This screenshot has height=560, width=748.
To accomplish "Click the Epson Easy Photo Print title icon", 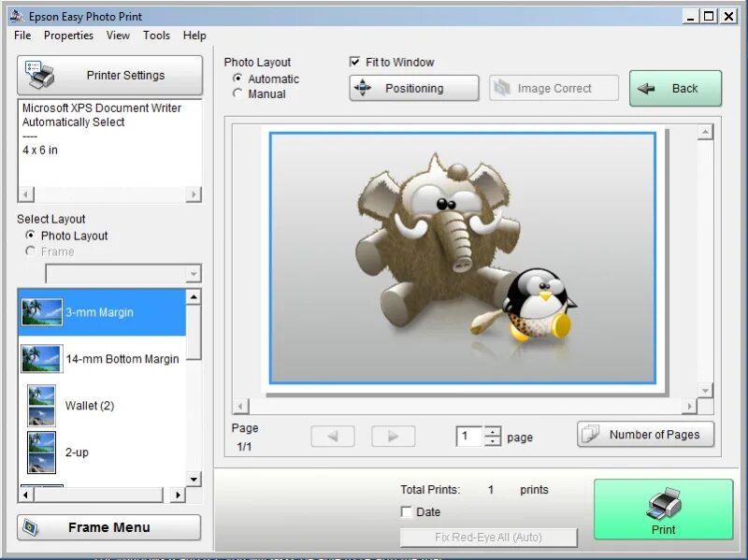I will [17, 16].
